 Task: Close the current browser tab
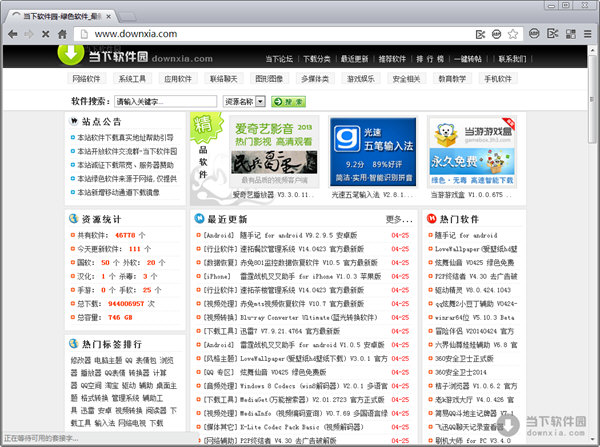(108, 16)
